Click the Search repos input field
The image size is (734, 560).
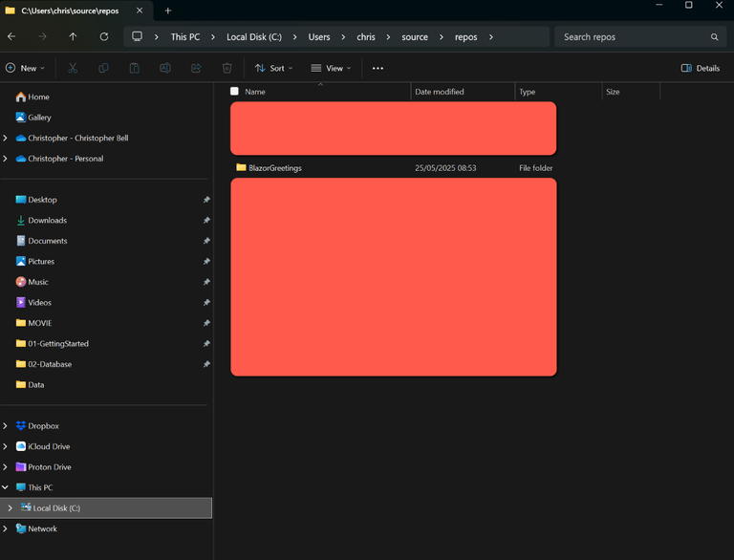[x=631, y=36]
